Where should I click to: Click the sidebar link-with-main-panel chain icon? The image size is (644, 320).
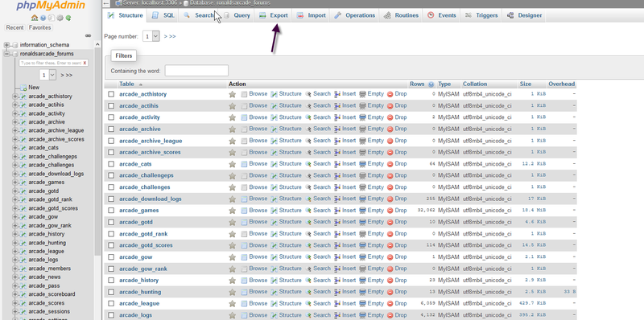pyautogui.click(x=88, y=35)
